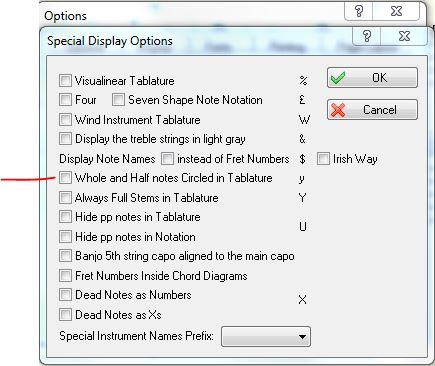
Task: Check Display the treble strings in light gray
Action: point(65,138)
